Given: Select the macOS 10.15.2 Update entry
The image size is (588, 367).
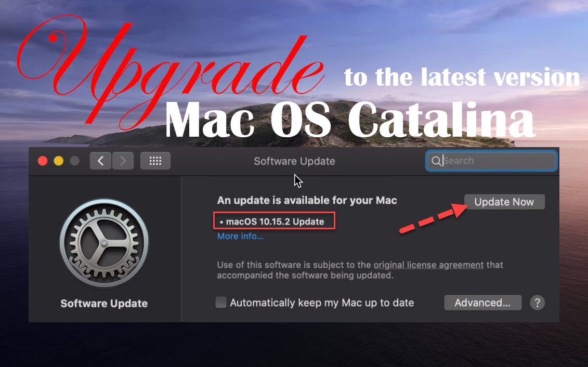Looking at the screenshot, I should tap(275, 221).
